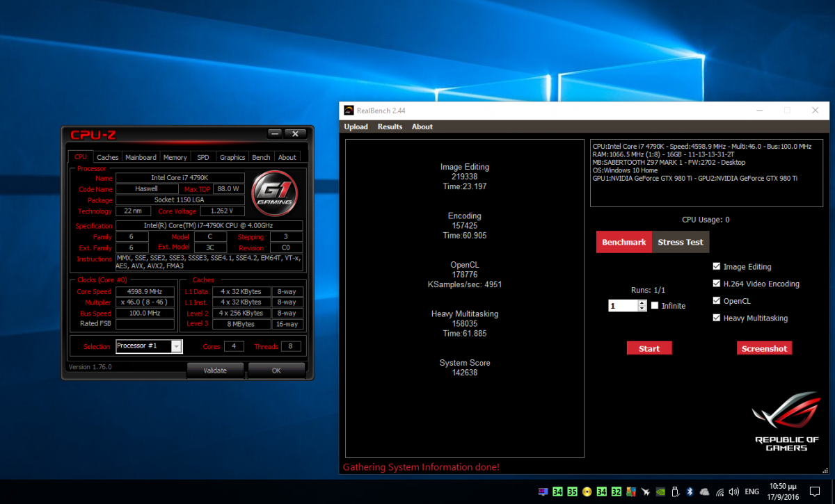Click the OK button in CPU-Z
The height and width of the screenshot is (504, 835).
click(276, 371)
